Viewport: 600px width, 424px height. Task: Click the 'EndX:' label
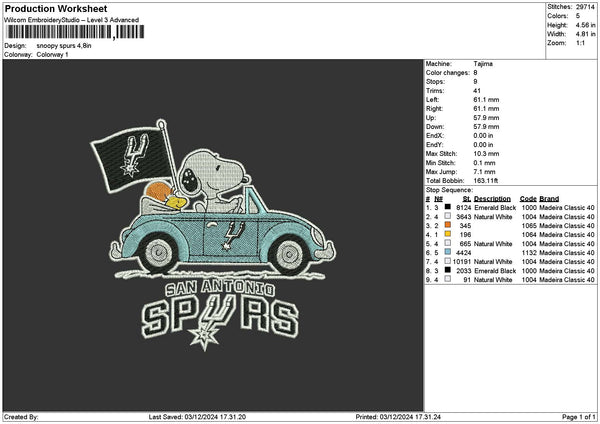[x=435, y=135]
